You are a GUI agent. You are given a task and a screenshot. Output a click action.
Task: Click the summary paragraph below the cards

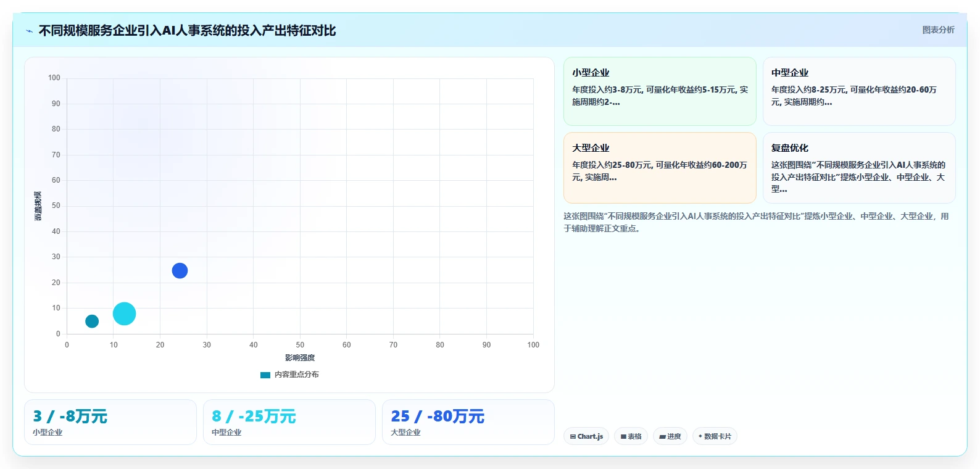pos(756,222)
